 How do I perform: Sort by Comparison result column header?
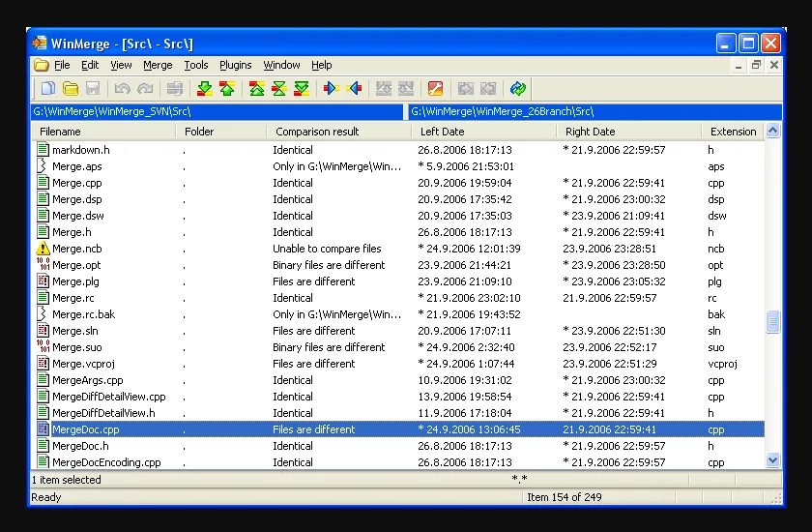click(338, 132)
